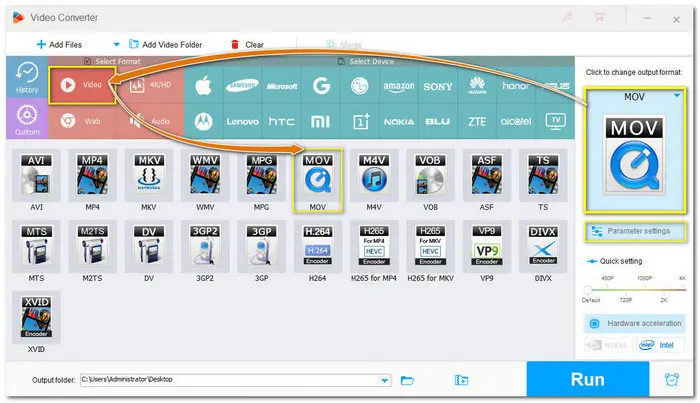Open Lenovo device presets
This screenshot has height=403, width=700.
pos(242,121)
